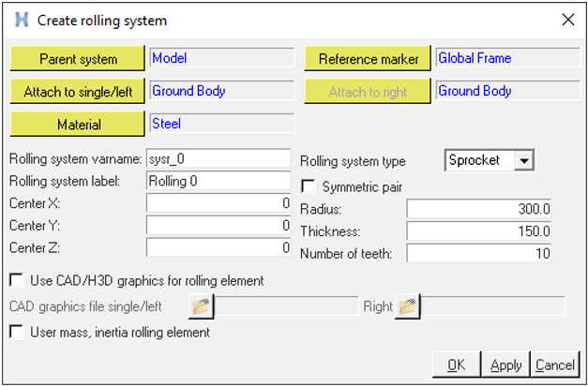The image size is (588, 386).
Task: Close the Create rolling system window
Action: [566, 20]
